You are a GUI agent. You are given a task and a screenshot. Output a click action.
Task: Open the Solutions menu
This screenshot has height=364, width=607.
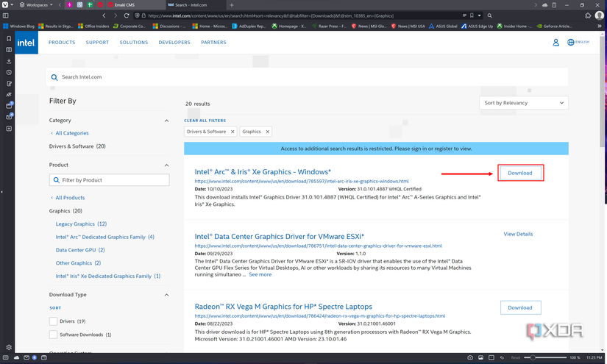134,43
